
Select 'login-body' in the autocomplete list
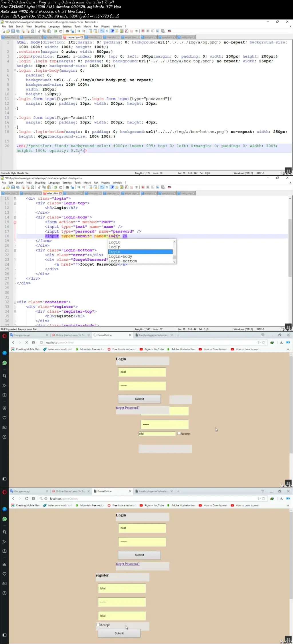pos(140,256)
